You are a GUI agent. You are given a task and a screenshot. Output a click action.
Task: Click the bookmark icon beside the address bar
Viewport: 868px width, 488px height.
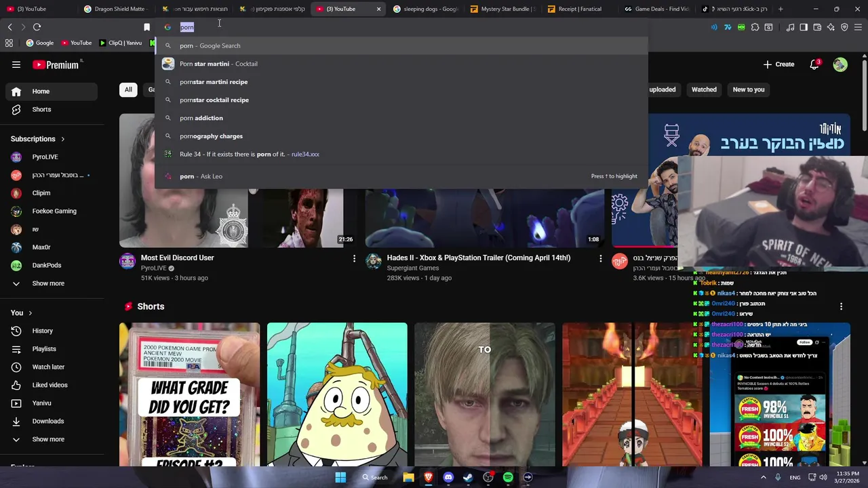point(146,27)
